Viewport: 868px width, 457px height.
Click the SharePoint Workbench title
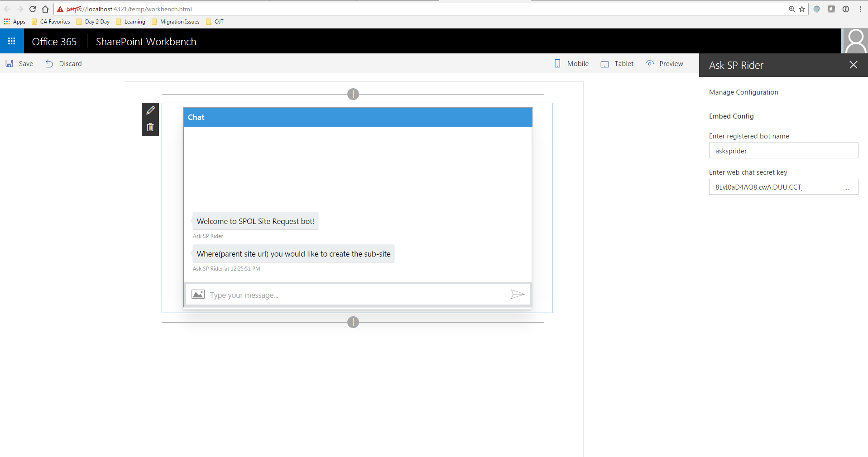pos(146,42)
